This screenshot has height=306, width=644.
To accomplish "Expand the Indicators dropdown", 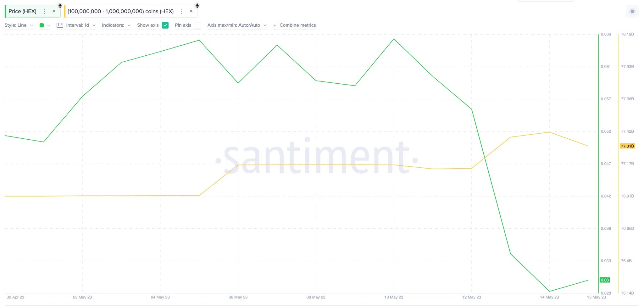I will pos(116,25).
